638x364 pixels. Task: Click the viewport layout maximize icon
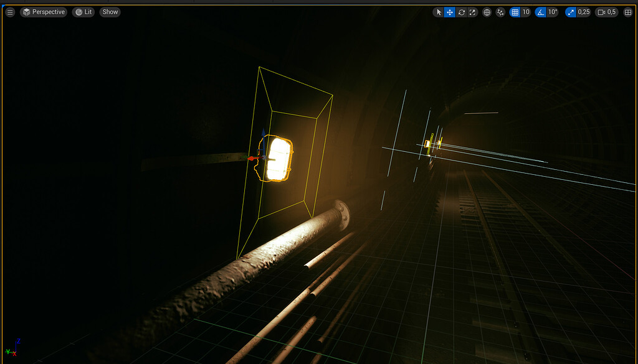627,12
